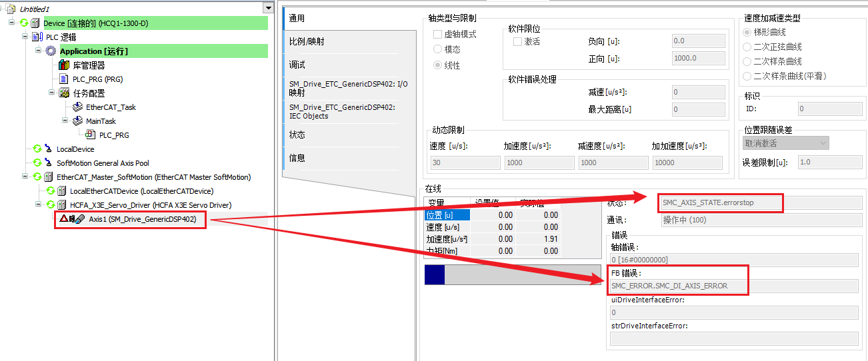Viewport: 868px width, 361px height.
Task: Click the SoftMotion General Axis Pool icon
Action: pos(49,163)
